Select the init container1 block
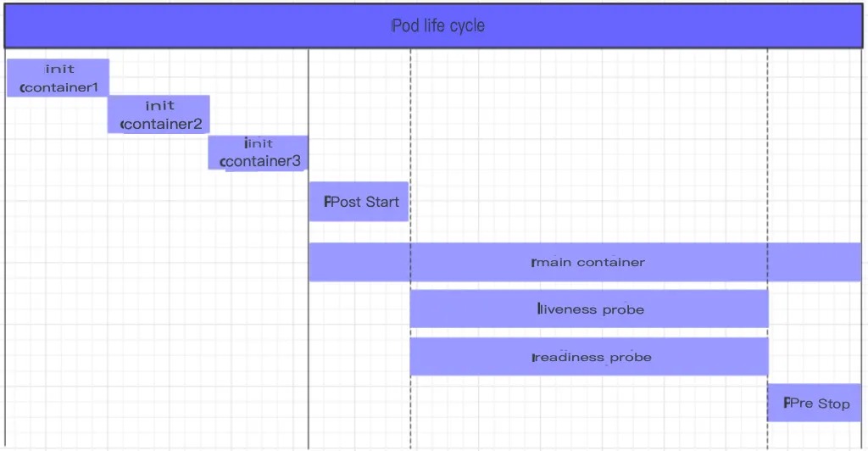 (58, 78)
